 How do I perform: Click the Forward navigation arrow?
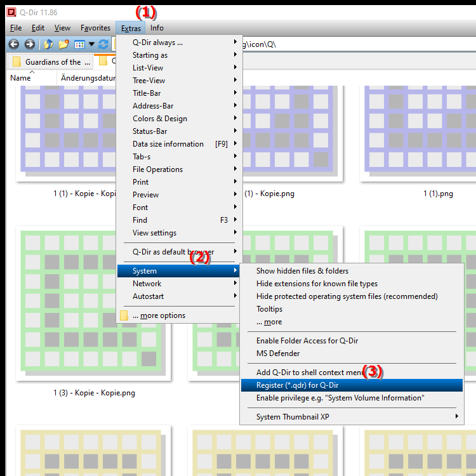pos(29,44)
